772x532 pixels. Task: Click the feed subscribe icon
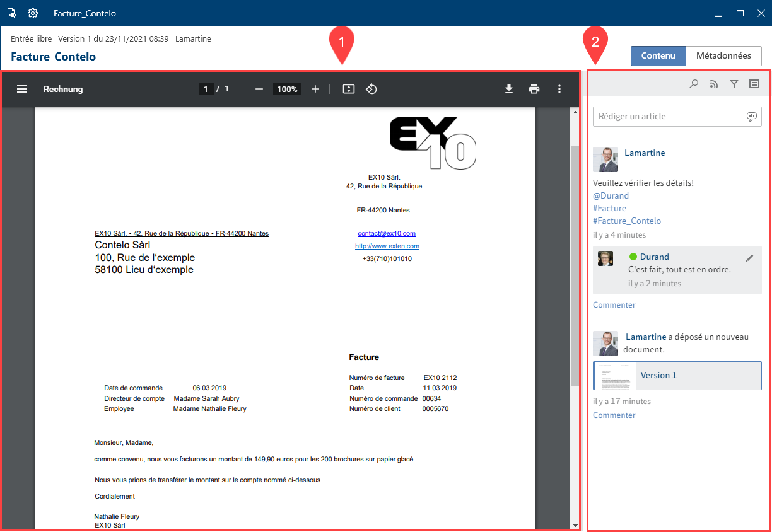[x=714, y=84]
